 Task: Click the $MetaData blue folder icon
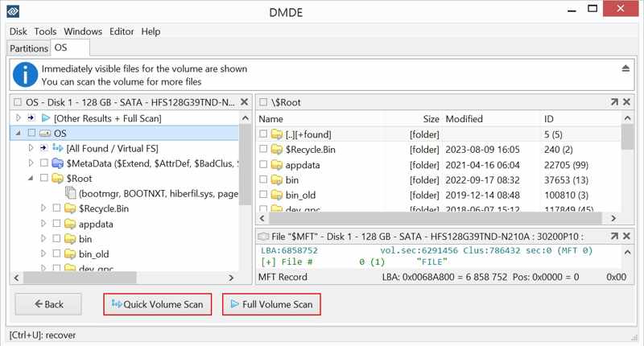[x=57, y=163]
